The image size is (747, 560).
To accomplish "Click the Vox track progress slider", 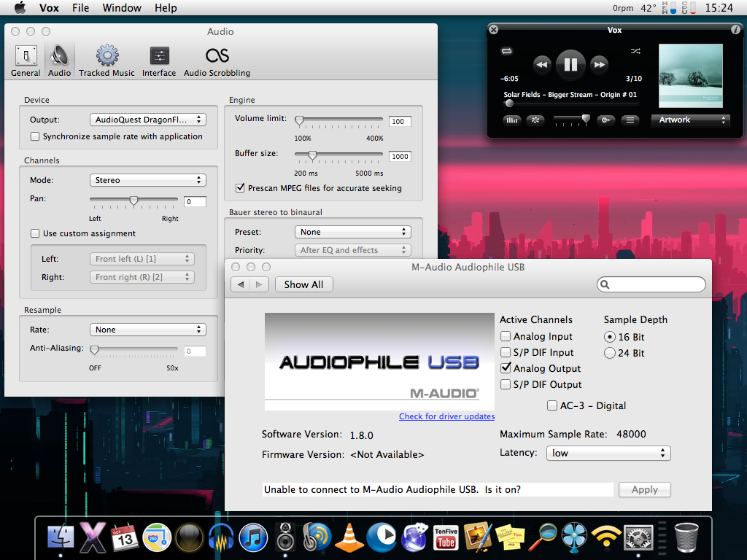I will (570, 103).
